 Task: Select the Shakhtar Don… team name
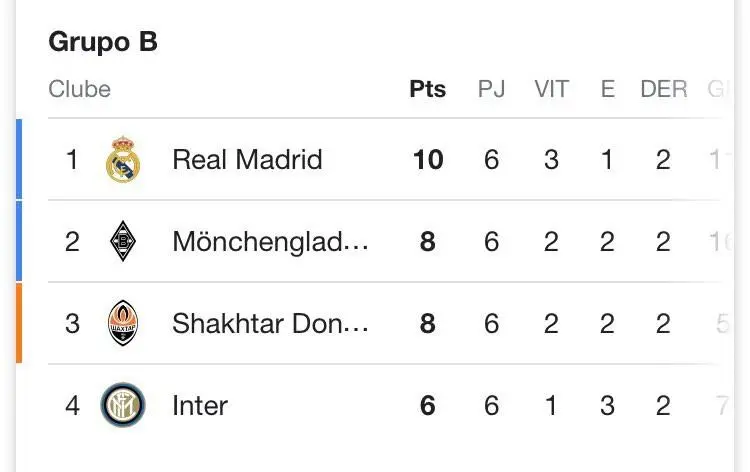(271, 324)
